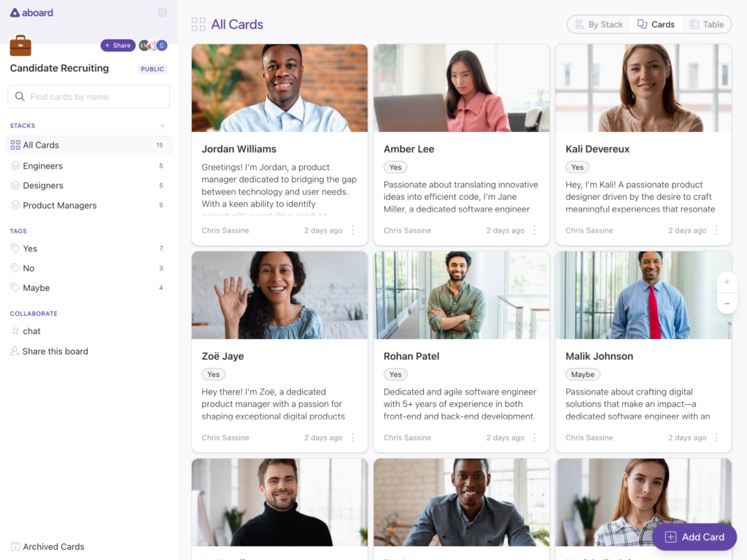Click the Share button

tap(117, 45)
